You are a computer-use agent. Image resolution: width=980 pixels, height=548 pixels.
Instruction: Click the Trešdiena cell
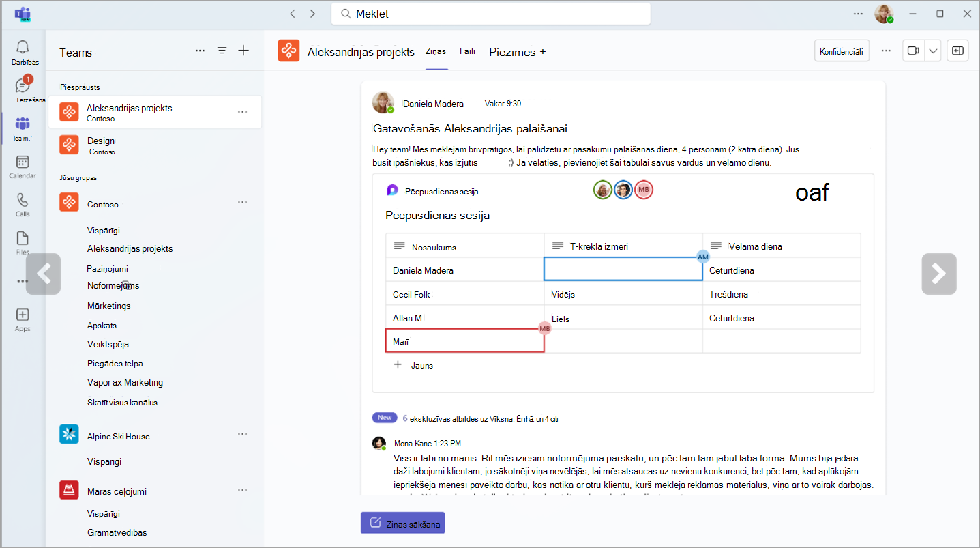[x=782, y=294]
